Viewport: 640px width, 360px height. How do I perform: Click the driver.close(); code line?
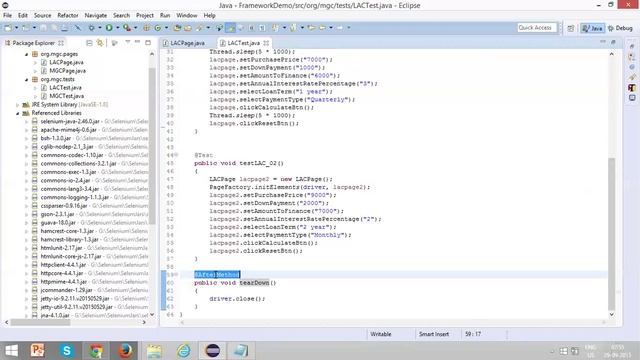click(237, 299)
